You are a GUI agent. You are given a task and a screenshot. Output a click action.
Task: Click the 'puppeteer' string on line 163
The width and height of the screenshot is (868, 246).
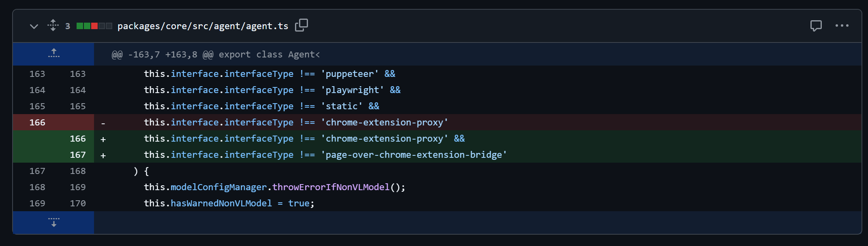pos(350,74)
